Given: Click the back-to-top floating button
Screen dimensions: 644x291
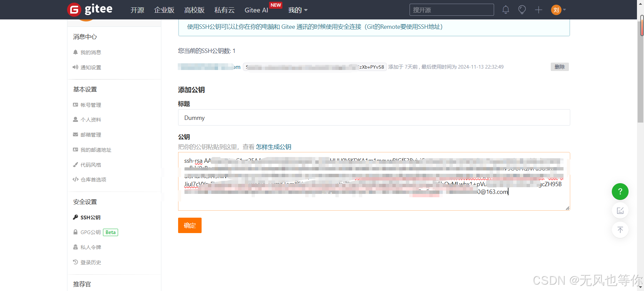Looking at the screenshot, I should [x=620, y=230].
